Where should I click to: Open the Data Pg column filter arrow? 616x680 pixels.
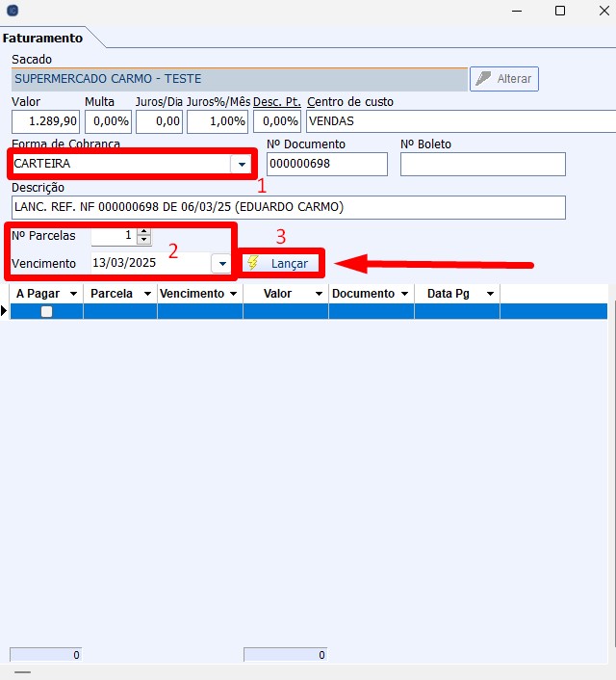pyautogui.click(x=489, y=294)
